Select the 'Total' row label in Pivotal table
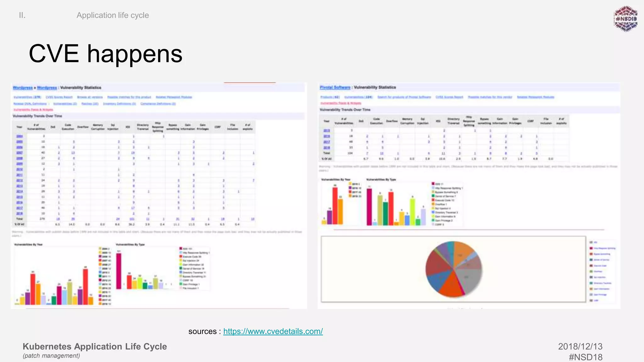The image size is (644, 362). coord(327,153)
